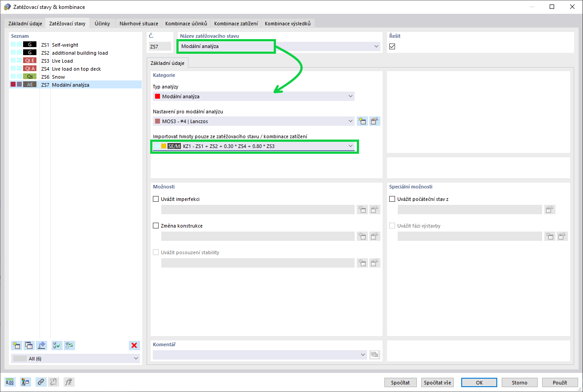
Task: Select the ZS6 Snow row
Action: (76, 77)
